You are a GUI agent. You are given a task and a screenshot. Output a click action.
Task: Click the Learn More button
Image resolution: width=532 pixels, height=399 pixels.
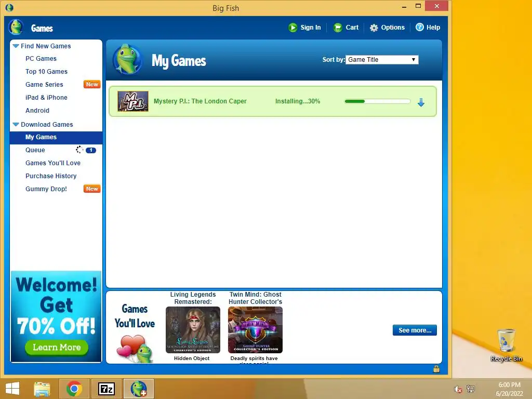pyautogui.click(x=56, y=348)
